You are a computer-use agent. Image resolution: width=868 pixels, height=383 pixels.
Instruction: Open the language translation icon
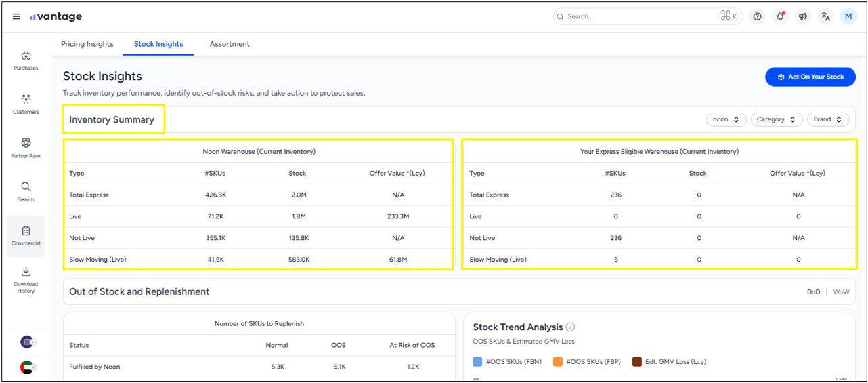tap(825, 17)
